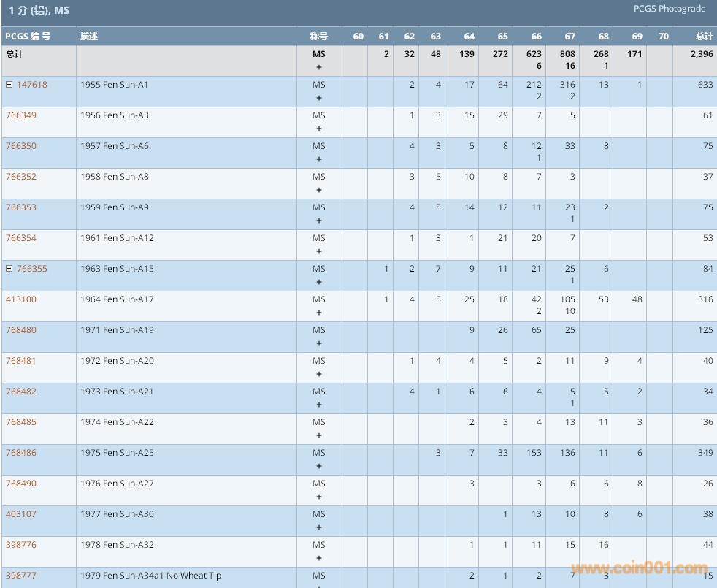Open PCGS number 413100 link
The image size is (717, 588).
pyautogui.click(x=21, y=299)
